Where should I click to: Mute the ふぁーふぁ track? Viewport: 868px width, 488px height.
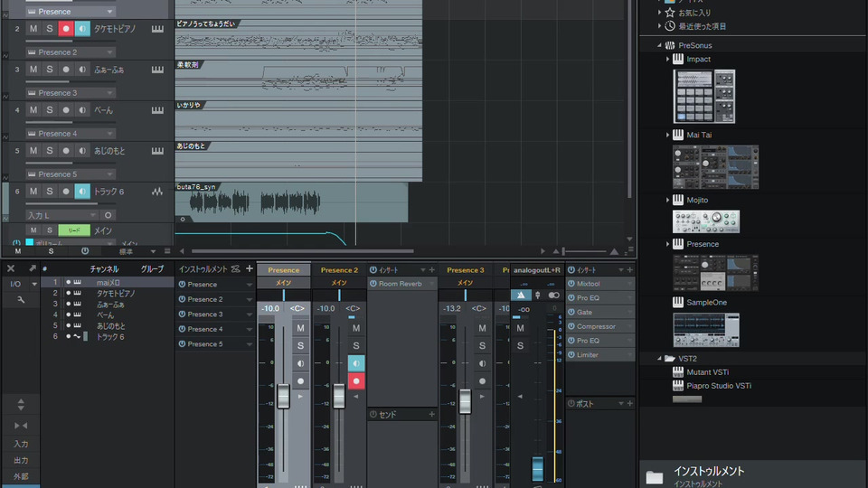(x=33, y=70)
